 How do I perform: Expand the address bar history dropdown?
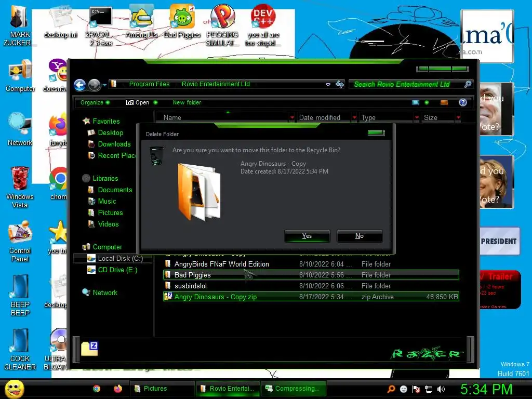[x=328, y=85]
